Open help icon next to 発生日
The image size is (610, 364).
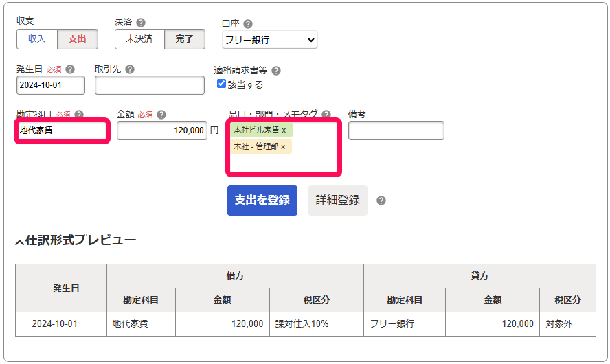(70, 69)
